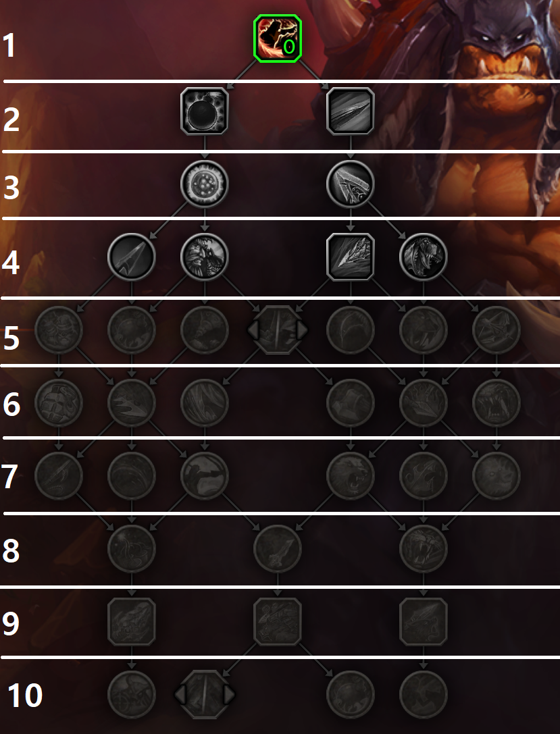
Task: Select the clenched gauntlet fist talent in row 6
Action: pyautogui.click(x=59, y=402)
